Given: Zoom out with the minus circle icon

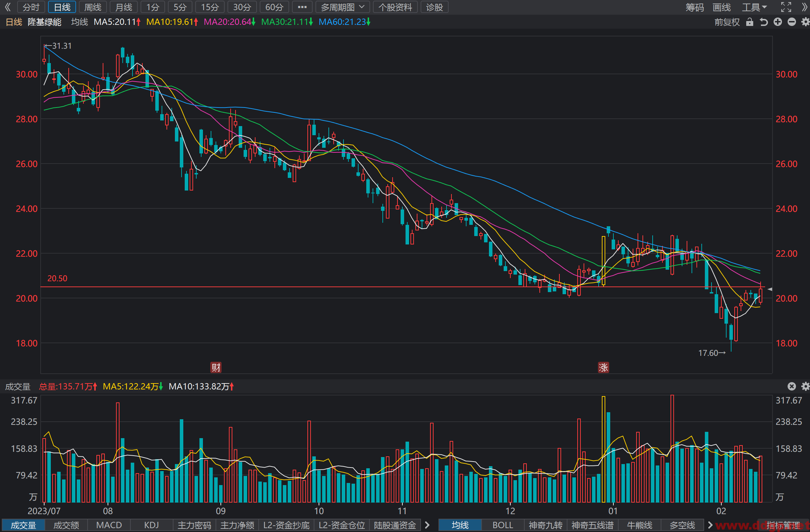Looking at the screenshot, I should pos(792,22).
